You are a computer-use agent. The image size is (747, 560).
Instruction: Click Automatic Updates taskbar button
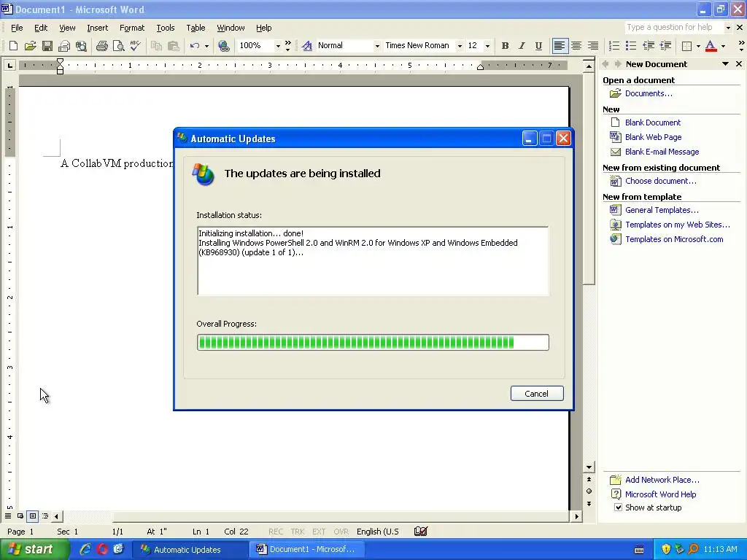pos(189,549)
